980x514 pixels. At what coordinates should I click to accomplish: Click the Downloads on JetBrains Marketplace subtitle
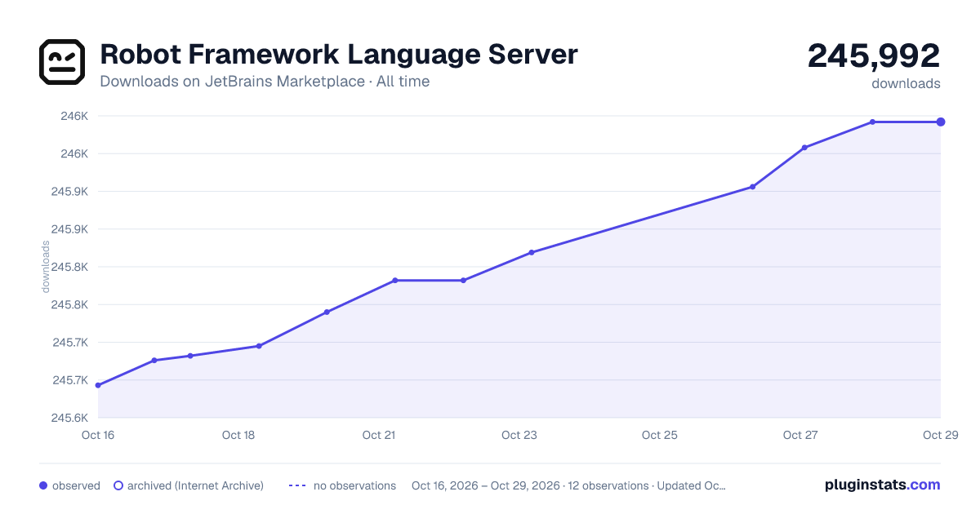265,82
